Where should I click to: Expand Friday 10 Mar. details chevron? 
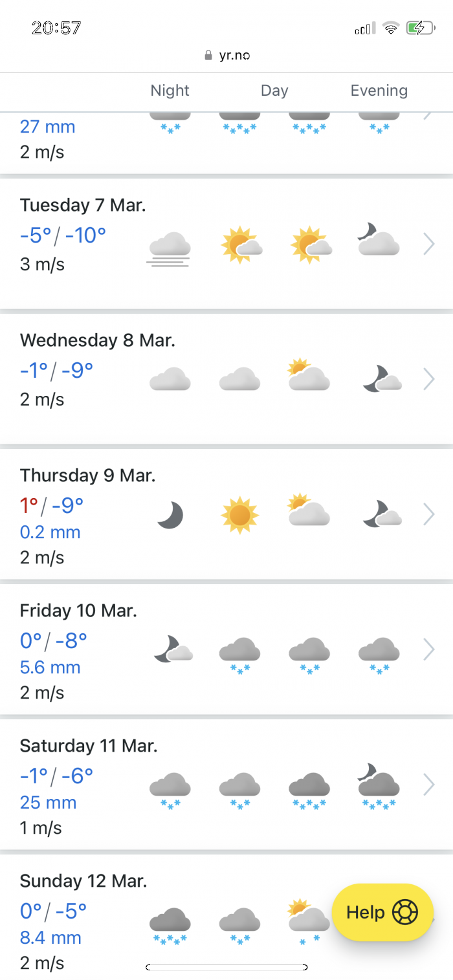pos(428,650)
